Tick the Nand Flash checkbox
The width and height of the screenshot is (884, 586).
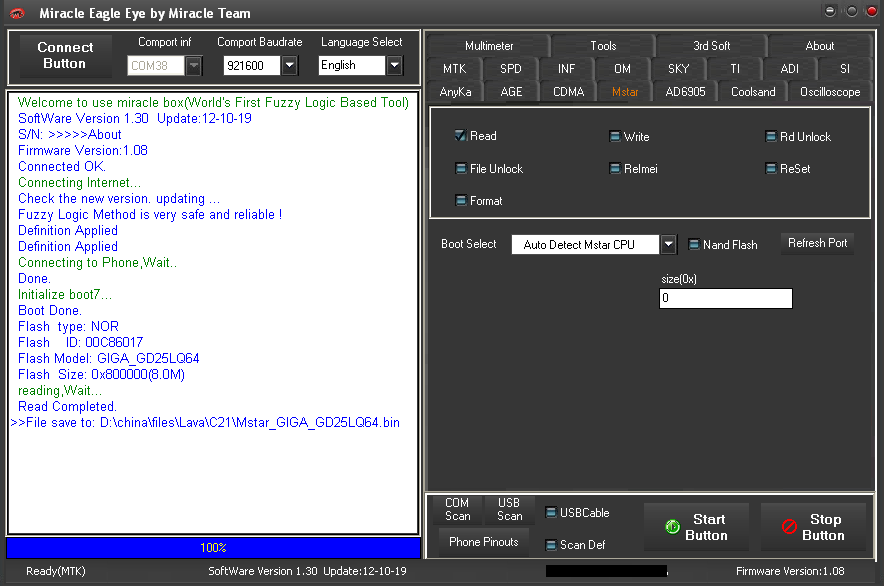coord(694,245)
